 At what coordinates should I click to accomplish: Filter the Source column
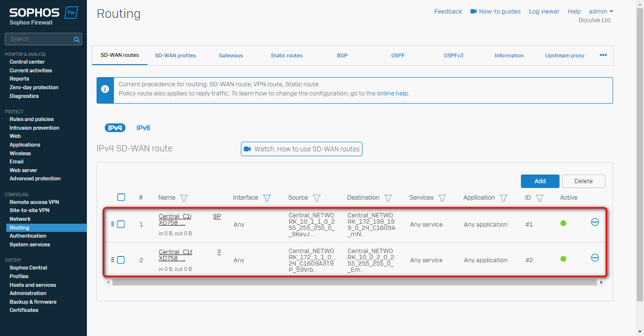pyautogui.click(x=317, y=198)
